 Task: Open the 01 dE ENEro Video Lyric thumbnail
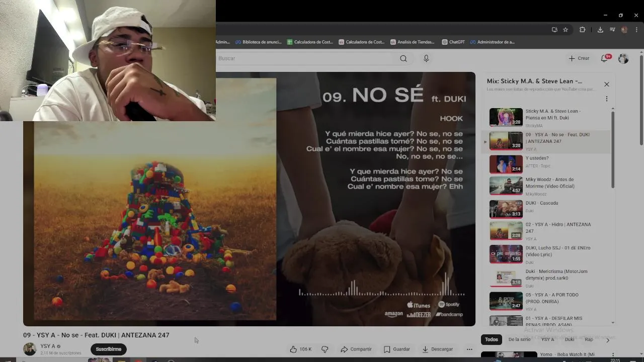coord(506,254)
